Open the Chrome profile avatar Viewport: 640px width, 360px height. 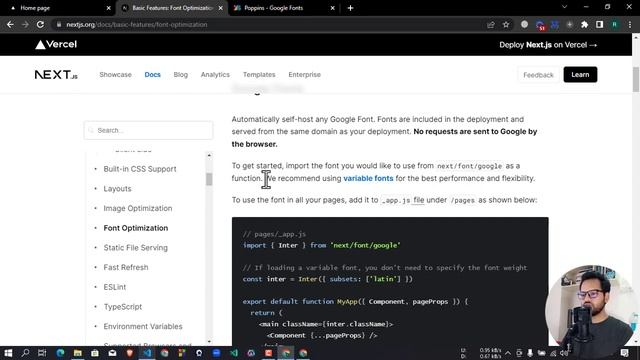click(615, 24)
